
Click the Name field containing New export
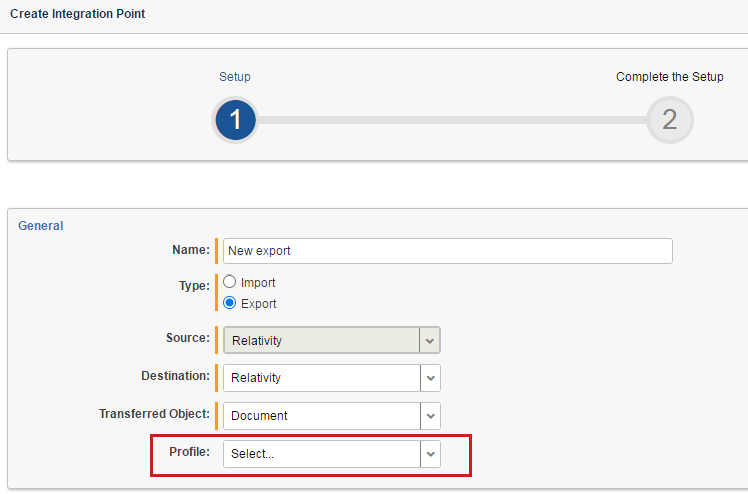click(447, 251)
